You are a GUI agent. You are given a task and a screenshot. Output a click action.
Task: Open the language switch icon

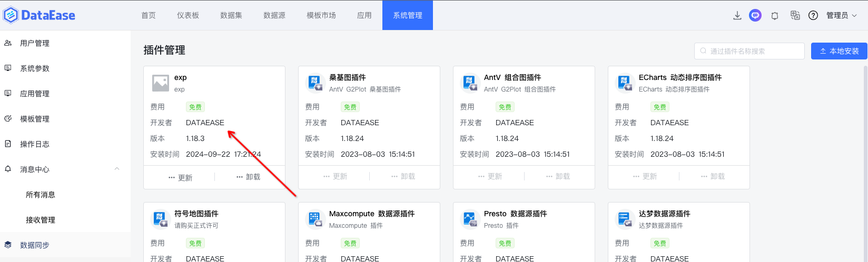795,15
